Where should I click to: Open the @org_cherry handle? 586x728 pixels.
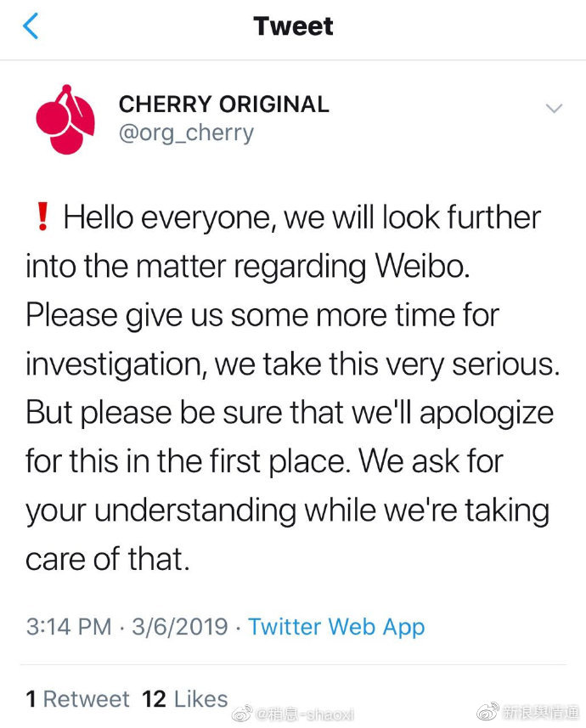coord(186,133)
